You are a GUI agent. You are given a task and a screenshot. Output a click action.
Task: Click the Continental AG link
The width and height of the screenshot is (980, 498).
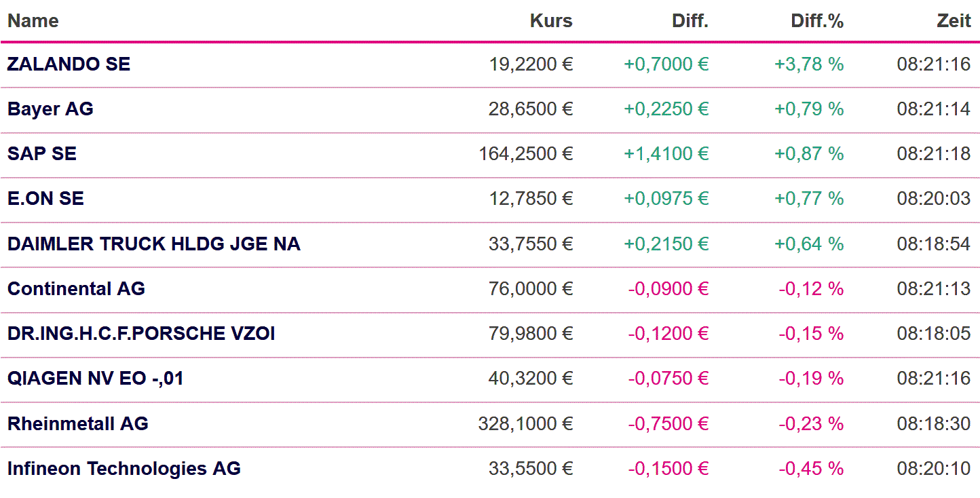coord(76,289)
